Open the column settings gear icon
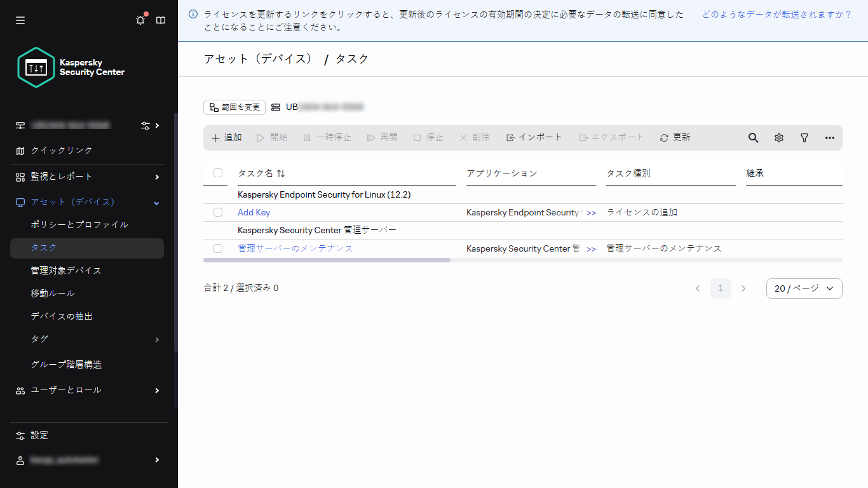The height and width of the screenshot is (488, 868). [778, 137]
